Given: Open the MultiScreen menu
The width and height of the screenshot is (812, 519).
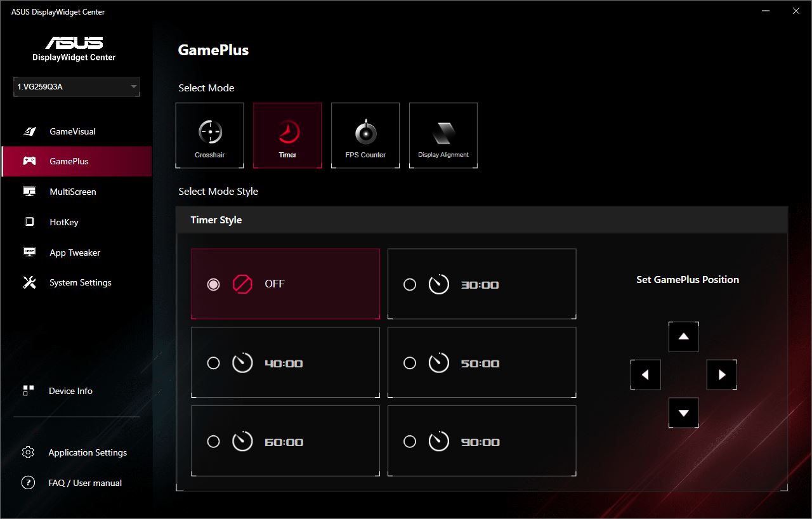Looking at the screenshot, I should click(x=76, y=192).
